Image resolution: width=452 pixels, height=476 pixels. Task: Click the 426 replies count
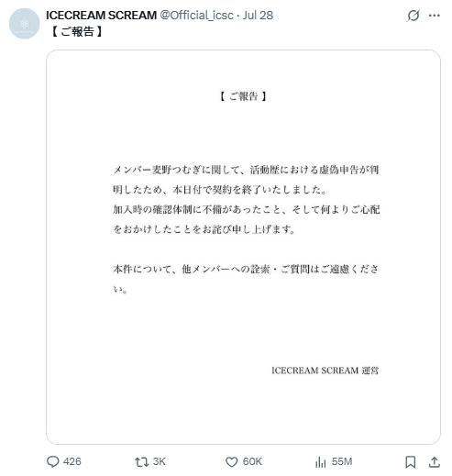pos(72,461)
